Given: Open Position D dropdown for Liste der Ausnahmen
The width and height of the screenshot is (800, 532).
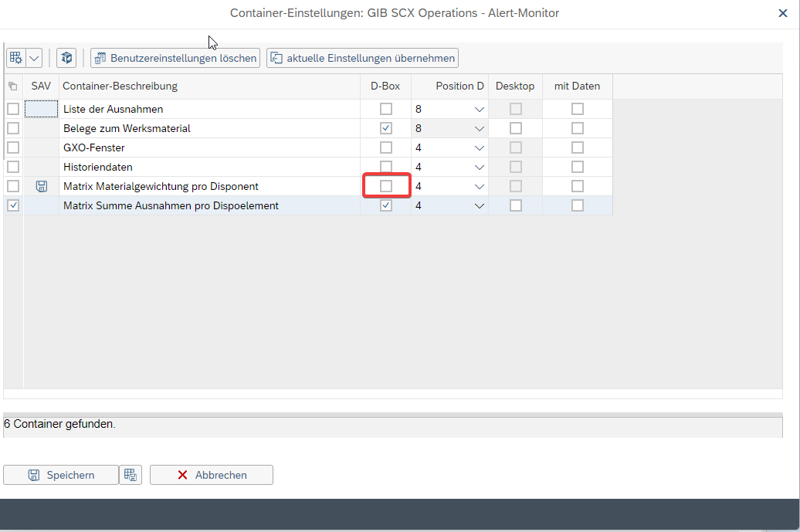Looking at the screenshot, I should (x=479, y=110).
